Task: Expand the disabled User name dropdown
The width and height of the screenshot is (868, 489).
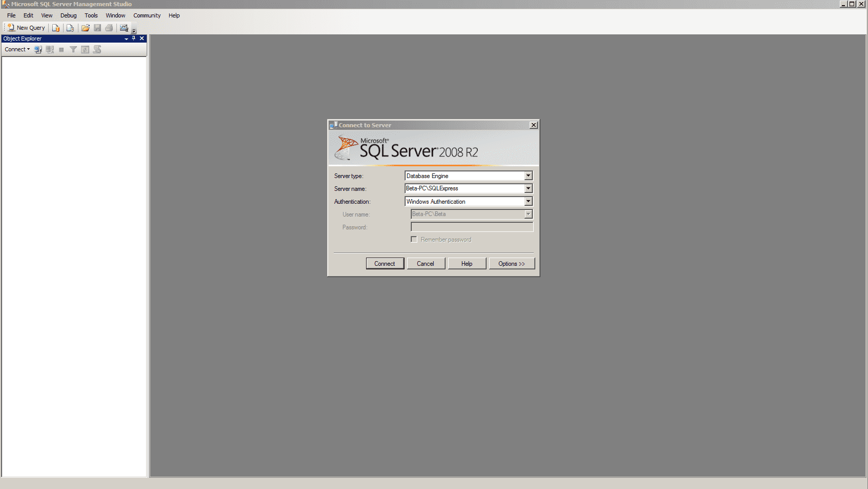Action: pos(528,214)
